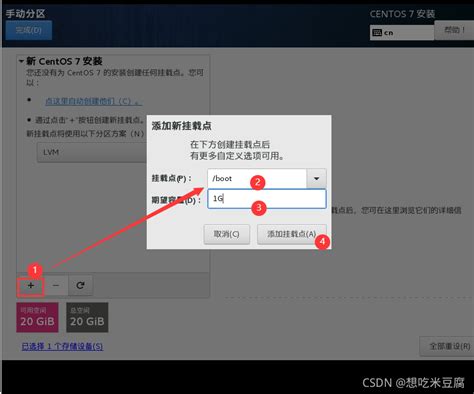
Task: Click the plus button to add mount point
Action: pyautogui.click(x=31, y=286)
